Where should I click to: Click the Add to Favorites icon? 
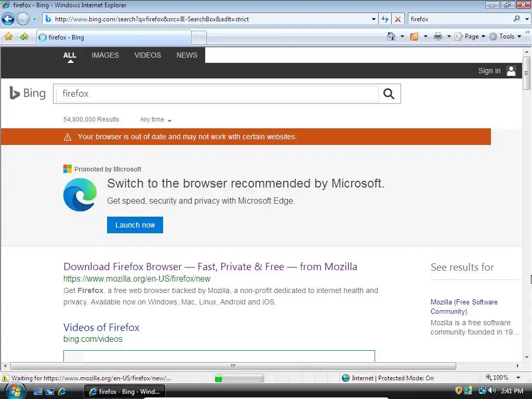(x=24, y=37)
